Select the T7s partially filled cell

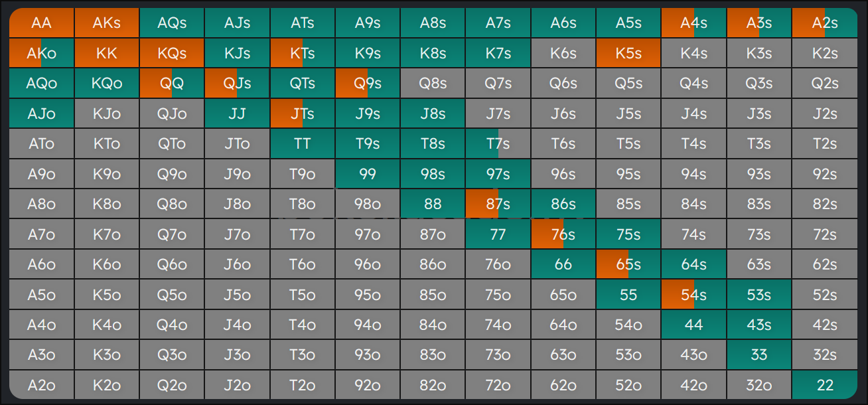tap(498, 143)
